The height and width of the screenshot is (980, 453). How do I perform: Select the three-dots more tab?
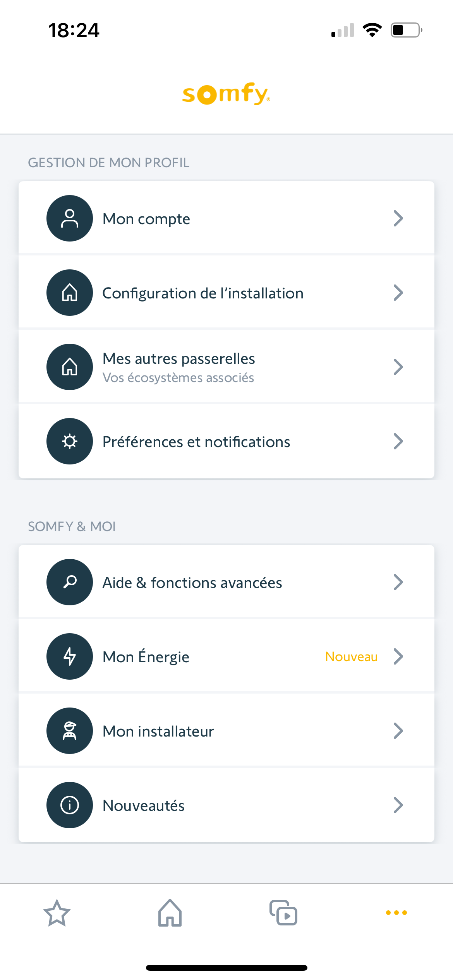point(396,913)
